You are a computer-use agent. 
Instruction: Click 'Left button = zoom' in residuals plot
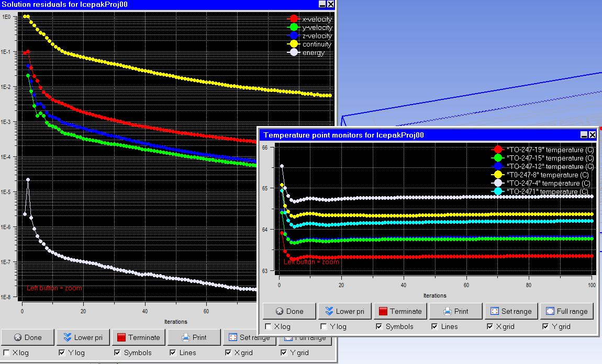(54, 288)
